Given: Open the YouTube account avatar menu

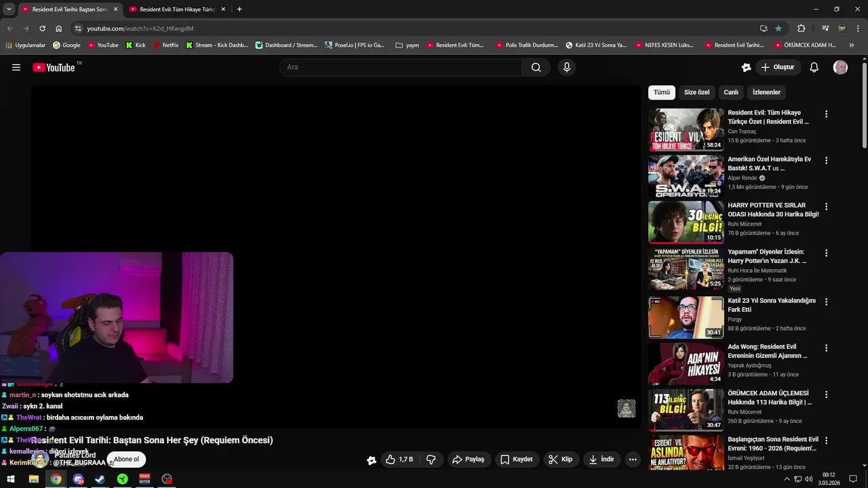Looking at the screenshot, I should (x=840, y=67).
